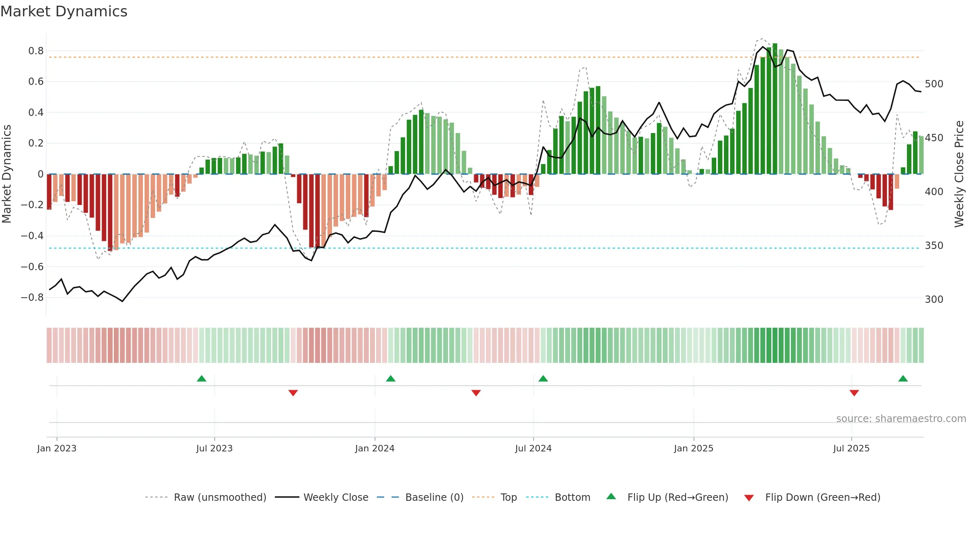Click the Jul 2023 x-axis label
The height and width of the screenshot is (551, 980).
click(214, 448)
